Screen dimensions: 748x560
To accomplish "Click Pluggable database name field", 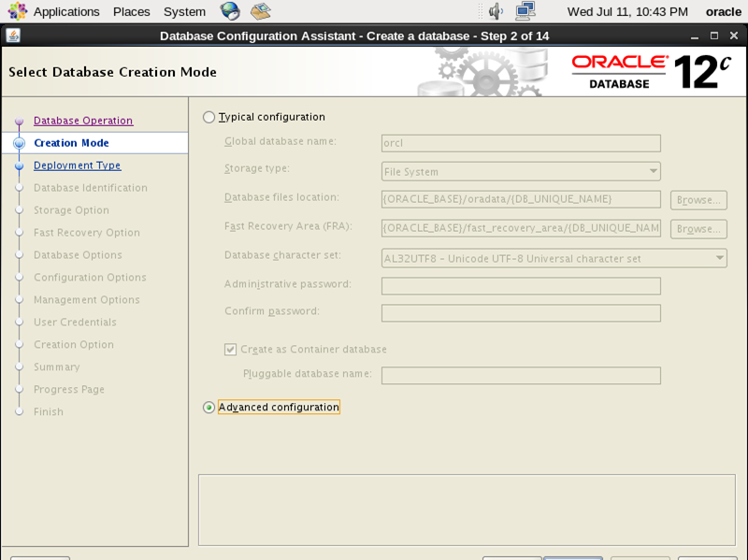I will (521, 376).
